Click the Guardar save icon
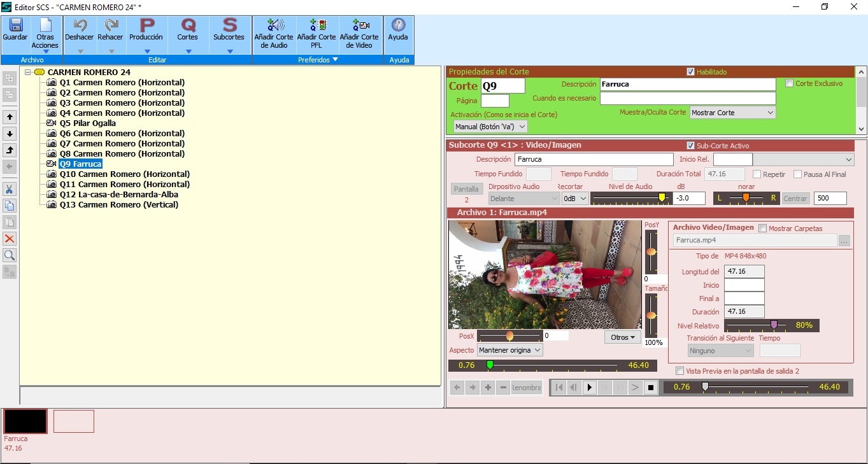 [x=15, y=26]
